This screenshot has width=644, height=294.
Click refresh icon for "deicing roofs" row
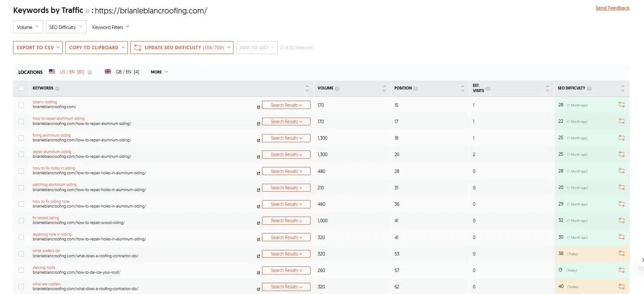621,270
